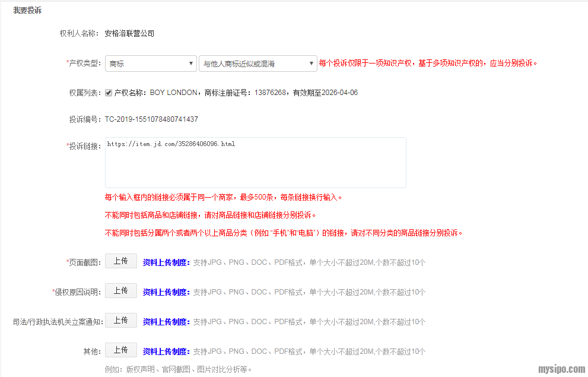Upload a 司法/行政执法机关立案通知 file
This screenshot has width=588, height=377.
tap(120, 321)
